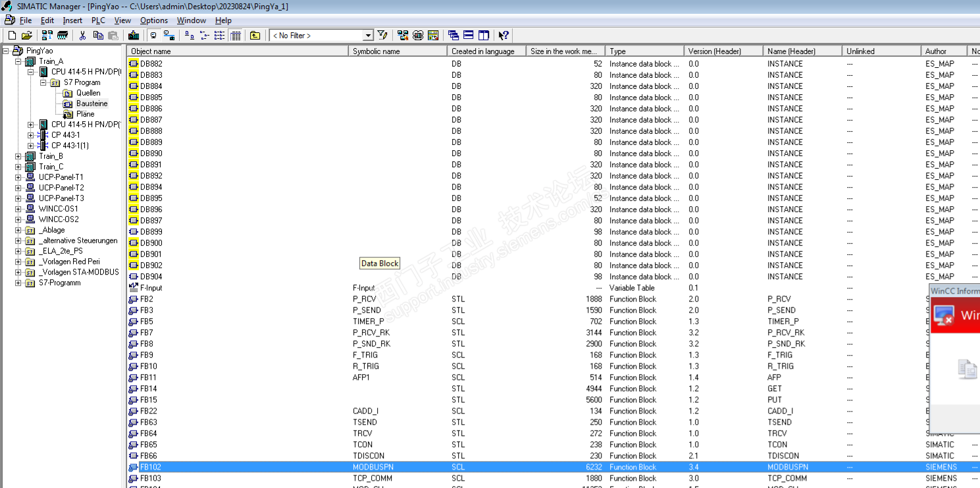The image size is (980, 488).
Task: Go up one level with folder icon
Action: point(255,36)
